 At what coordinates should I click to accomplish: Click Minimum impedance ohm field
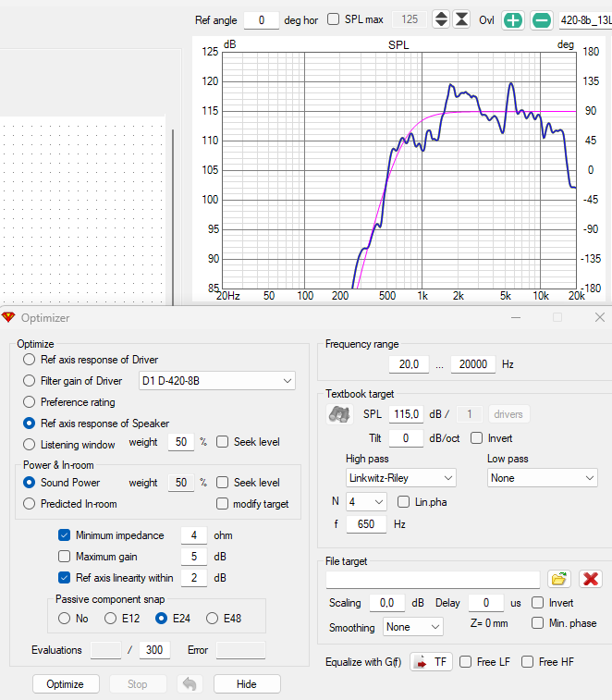coord(194,535)
